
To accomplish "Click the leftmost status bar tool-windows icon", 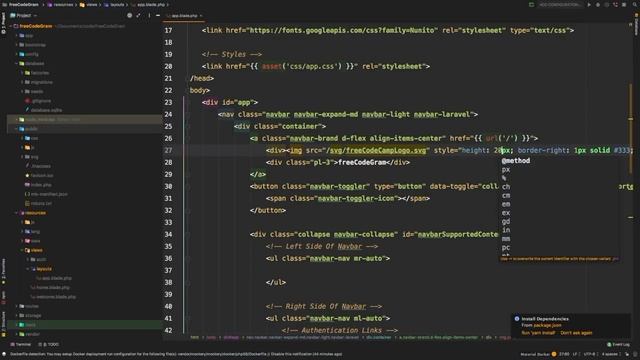I will [x=4, y=354].
